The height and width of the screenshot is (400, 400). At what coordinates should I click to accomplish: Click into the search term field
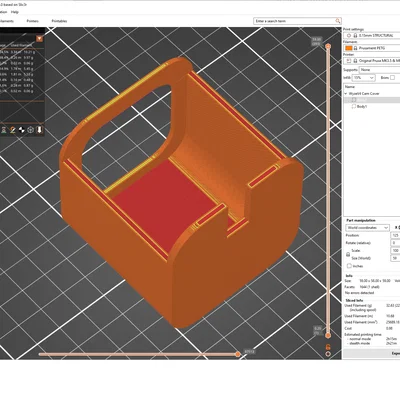point(295,21)
